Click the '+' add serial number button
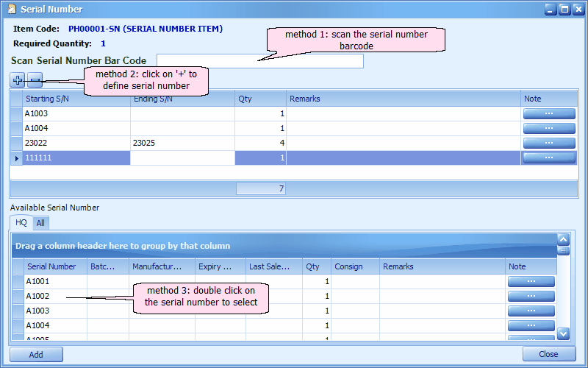The height and width of the screenshot is (368, 588). pos(18,79)
